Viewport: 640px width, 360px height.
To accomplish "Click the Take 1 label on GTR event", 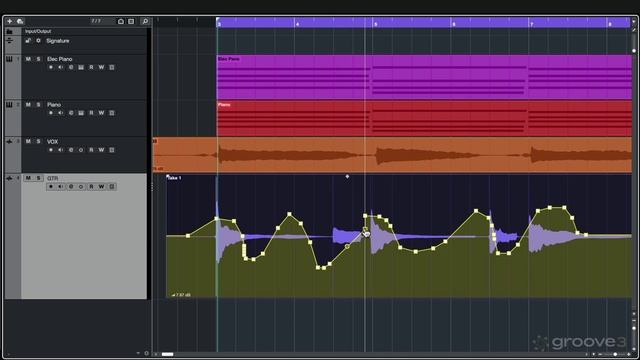I will [175, 178].
